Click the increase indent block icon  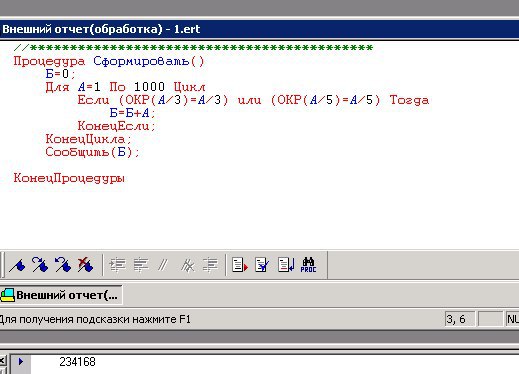tap(117, 265)
